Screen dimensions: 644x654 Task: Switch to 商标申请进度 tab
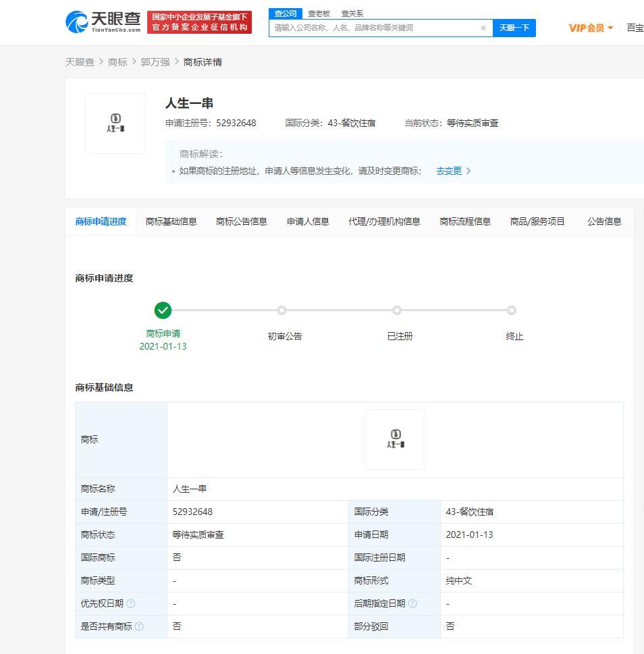coord(101,221)
